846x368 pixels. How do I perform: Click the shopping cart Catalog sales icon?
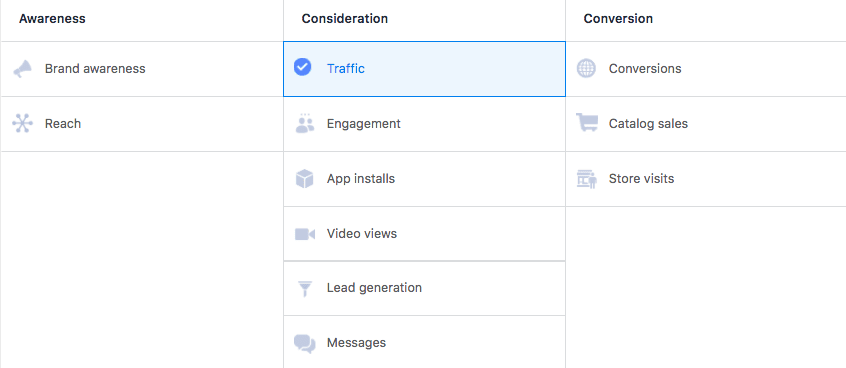(586, 122)
